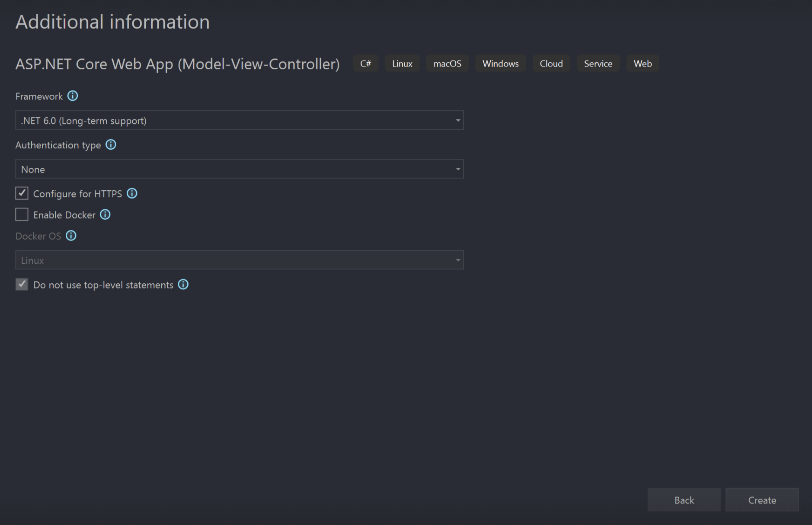812x525 pixels.
Task: Click the Docker OS info icon
Action: click(x=71, y=236)
